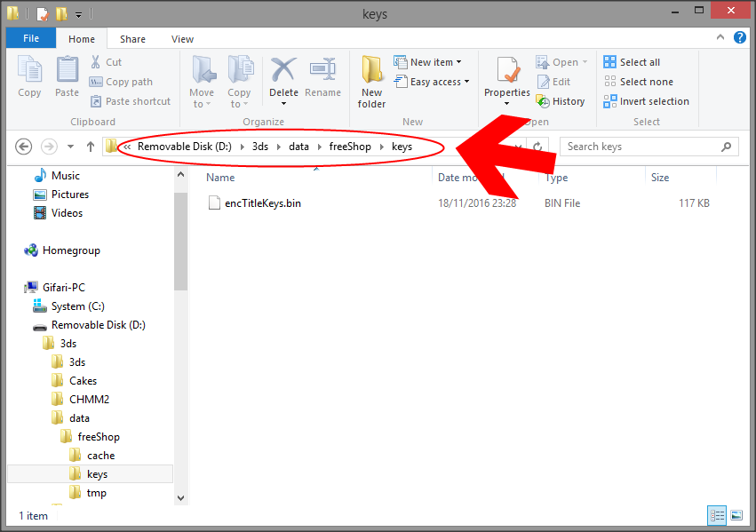Image resolution: width=756 pixels, height=532 pixels.
Task: Select the Cakes folder in tree
Action: 75,381
